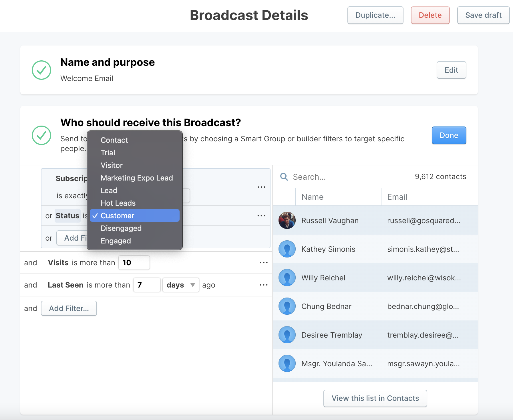Click Done in the recipients section
The height and width of the screenshot is (420, 513).
tap(449, 135)
